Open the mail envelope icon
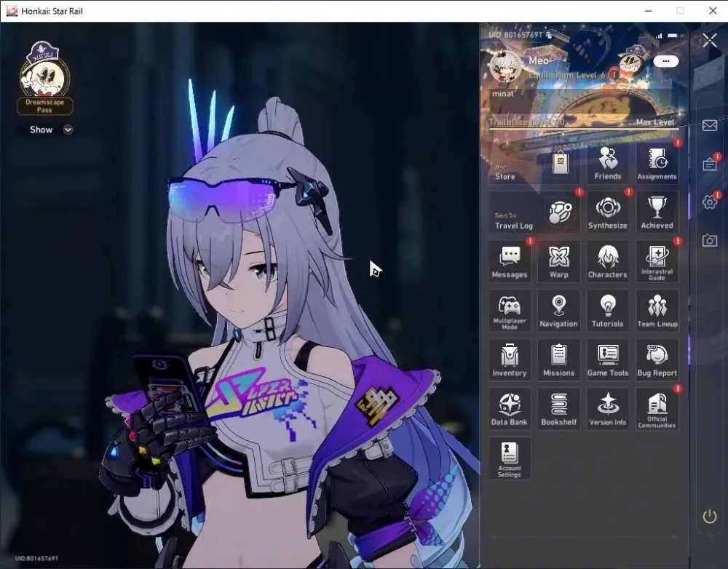The height and width of the screenshot is (569, 728). [709, 125]
